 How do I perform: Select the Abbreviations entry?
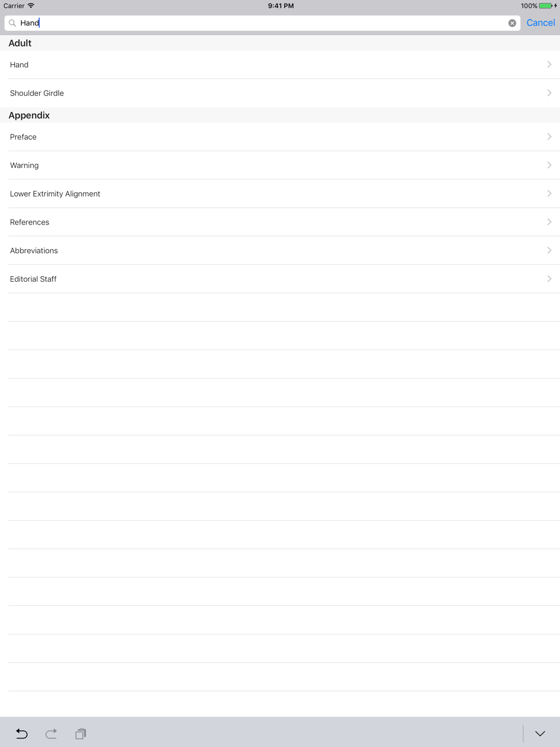[x=280, y=251]
